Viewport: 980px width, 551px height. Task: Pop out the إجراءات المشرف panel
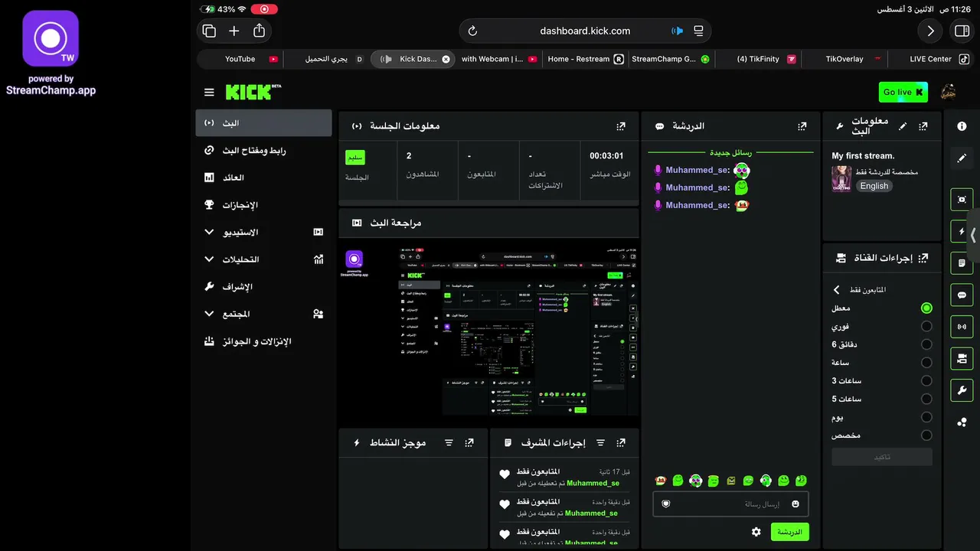coord(621,443)
